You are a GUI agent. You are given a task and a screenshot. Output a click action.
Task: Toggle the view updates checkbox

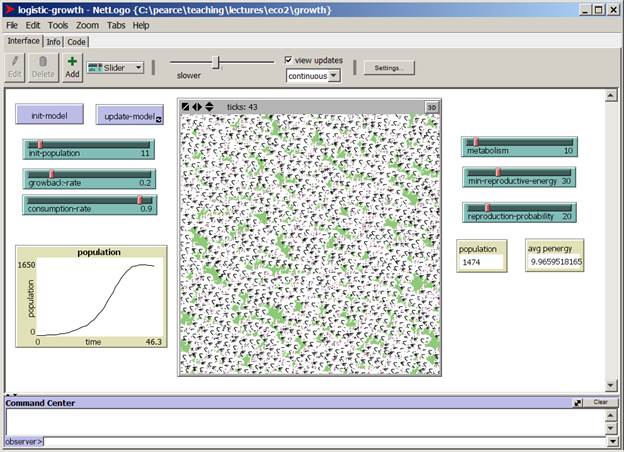[290, 60]
